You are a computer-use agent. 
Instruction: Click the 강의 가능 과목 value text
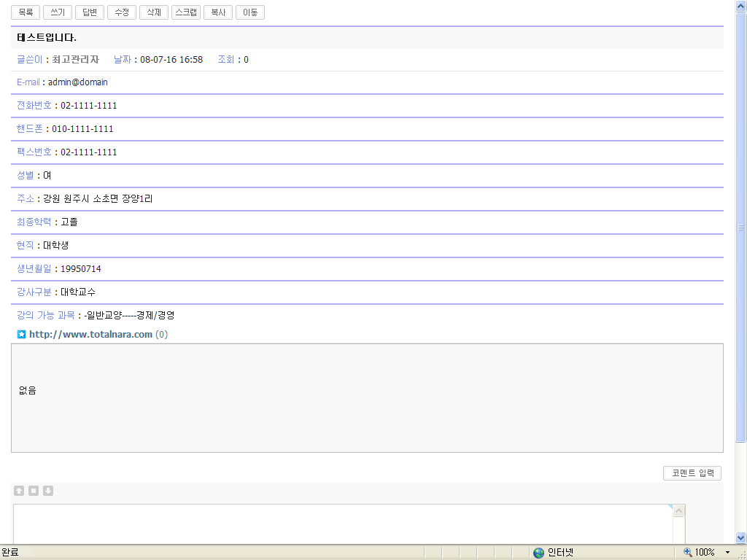click(129, 315)
